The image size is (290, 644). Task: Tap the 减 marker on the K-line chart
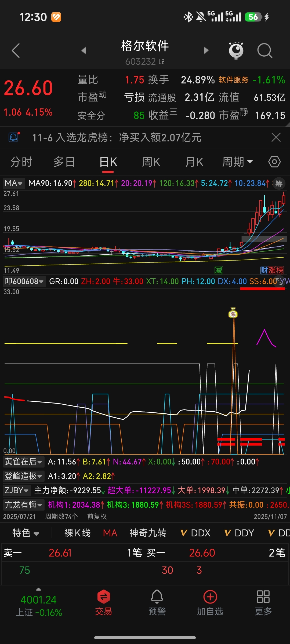click(219, 270)
